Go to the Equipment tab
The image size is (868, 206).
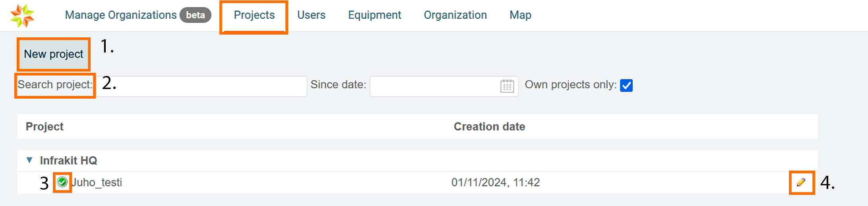click(374, 15)
